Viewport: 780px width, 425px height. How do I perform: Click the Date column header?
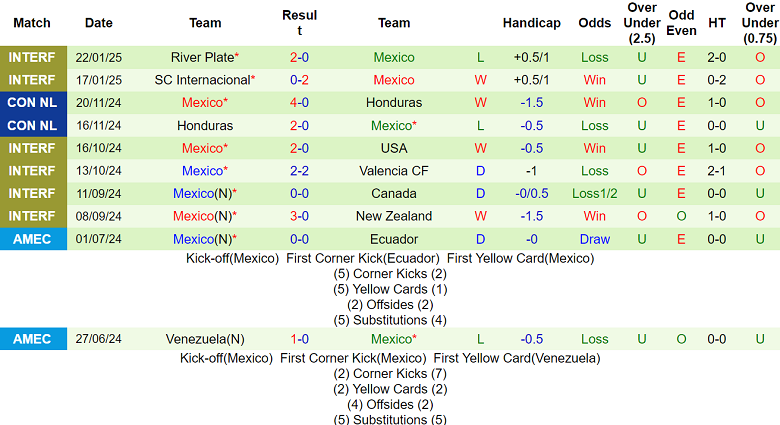pyautogui.click(x=98, y=23)
